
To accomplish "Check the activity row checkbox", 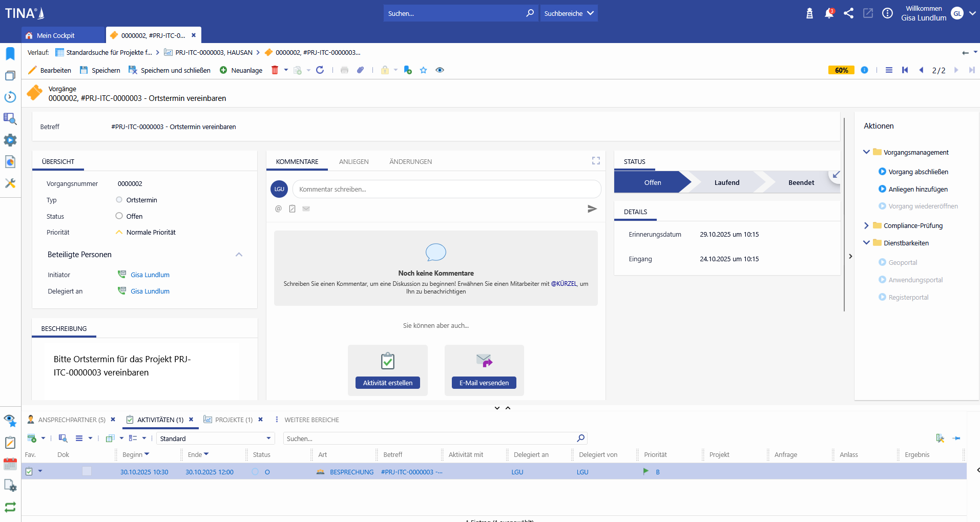I will click(29, 472).
